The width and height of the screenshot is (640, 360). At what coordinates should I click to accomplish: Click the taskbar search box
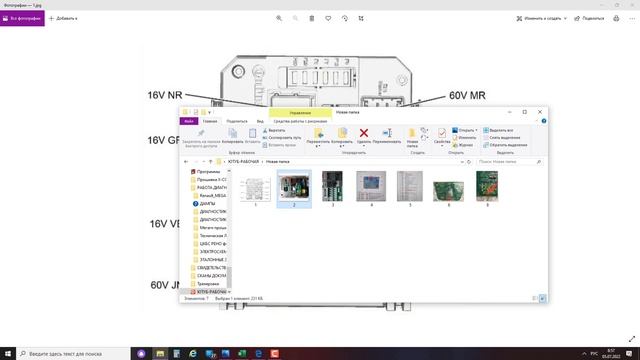click(x=73, y=353)
